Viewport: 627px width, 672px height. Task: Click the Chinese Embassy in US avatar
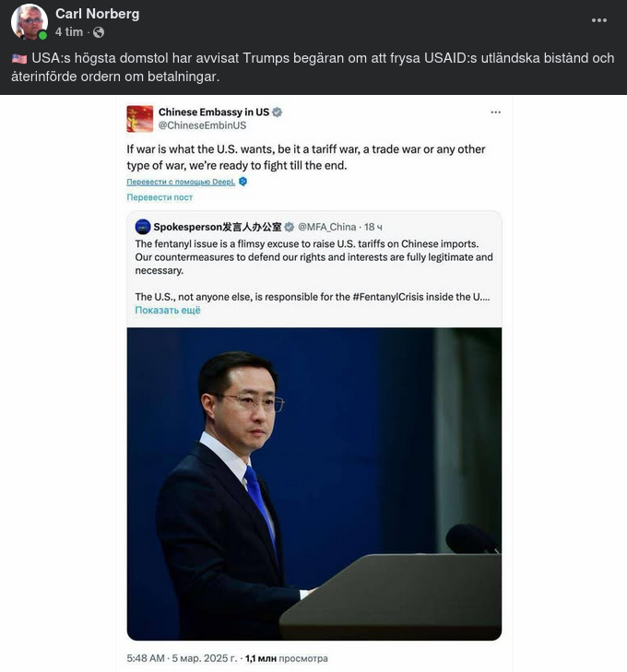coord(140,119)
